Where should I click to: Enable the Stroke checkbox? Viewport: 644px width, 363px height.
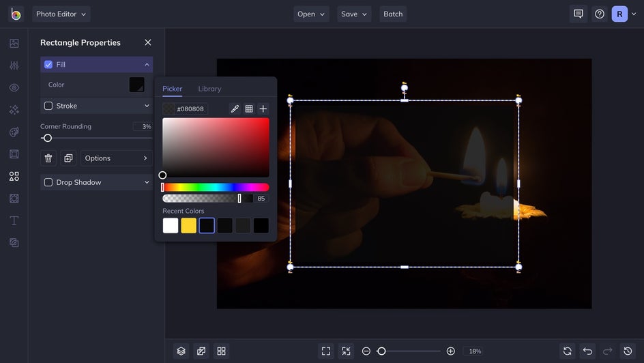48,106
